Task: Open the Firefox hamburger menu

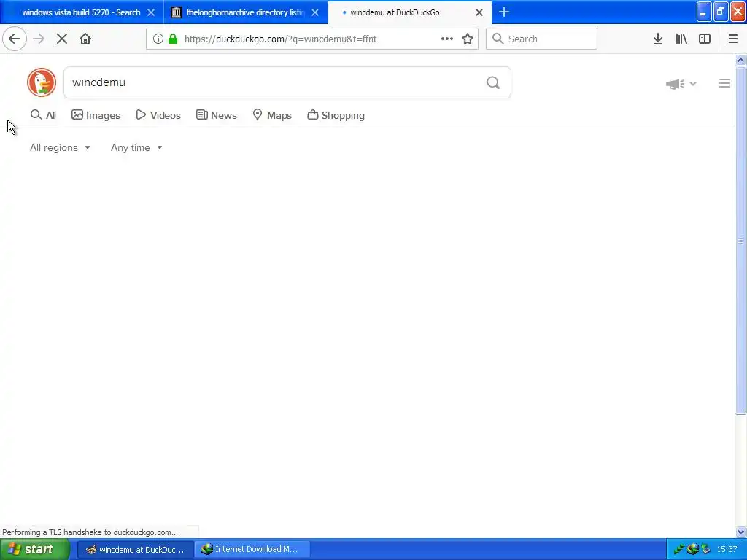Action: click(x=732, y=39)
